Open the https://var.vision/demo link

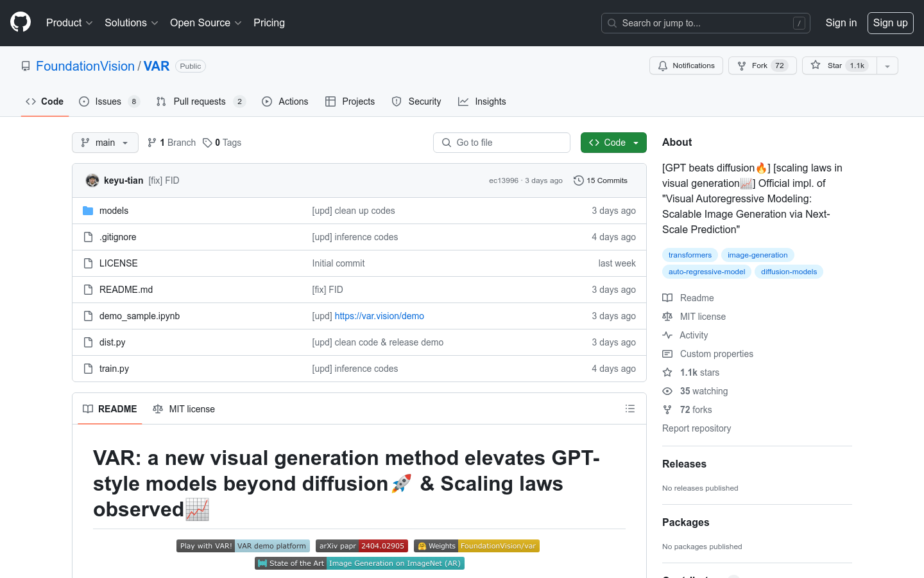click(379, 316)
